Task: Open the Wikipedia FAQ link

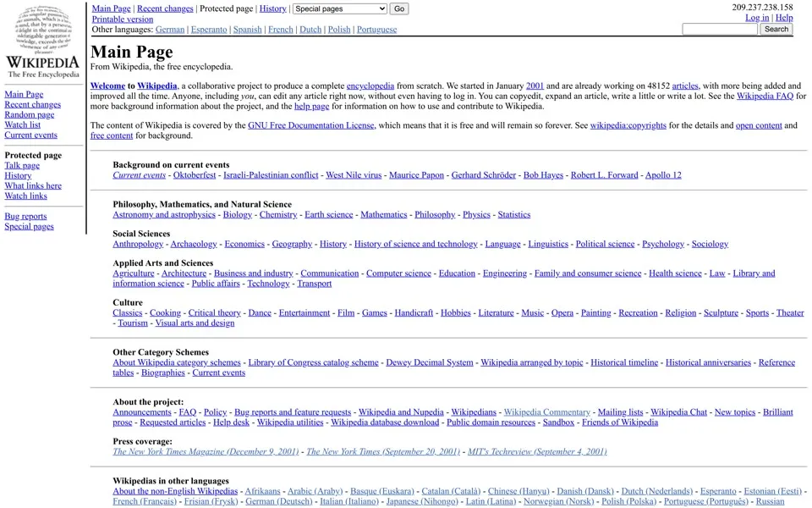Action: 765,96
